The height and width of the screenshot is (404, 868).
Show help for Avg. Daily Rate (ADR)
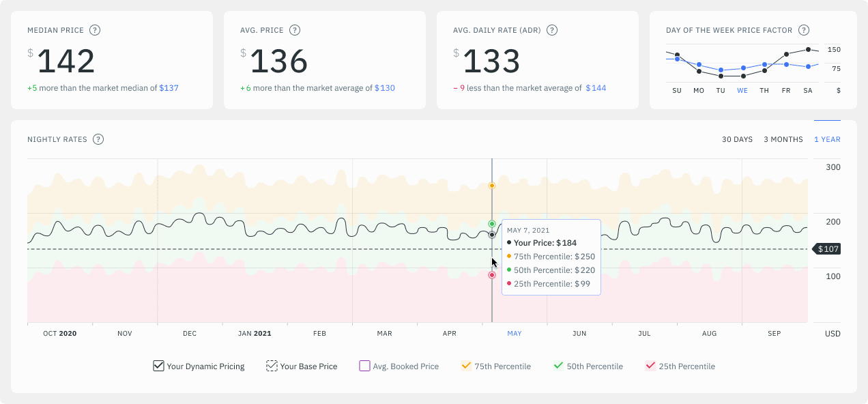552,30
